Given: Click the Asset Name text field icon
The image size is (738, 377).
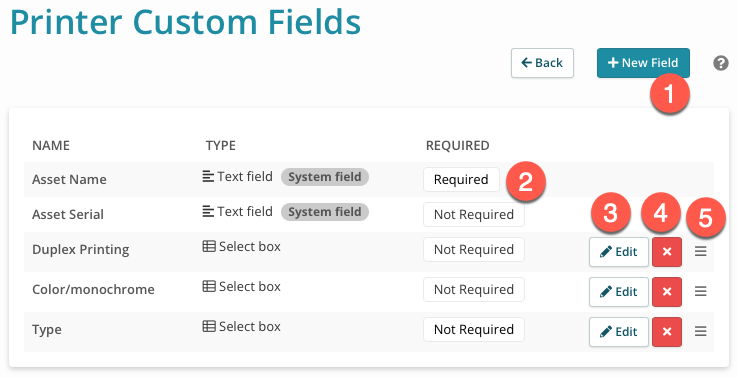Looking at the screenshot, I should 208,176.
